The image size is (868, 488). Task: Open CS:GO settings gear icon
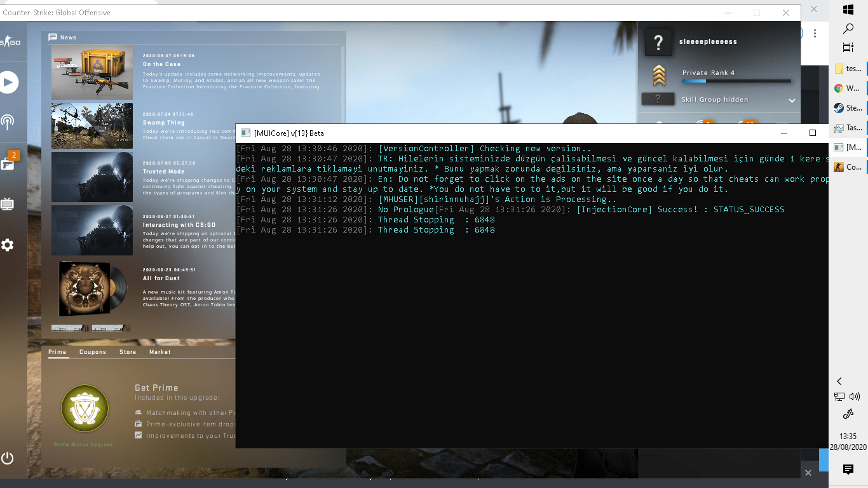pos(8,245)
